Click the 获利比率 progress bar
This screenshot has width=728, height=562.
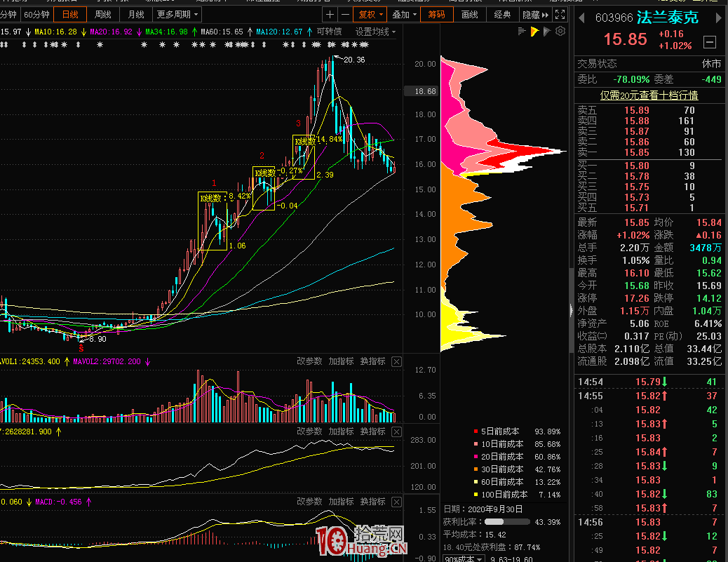coord(507,522)
